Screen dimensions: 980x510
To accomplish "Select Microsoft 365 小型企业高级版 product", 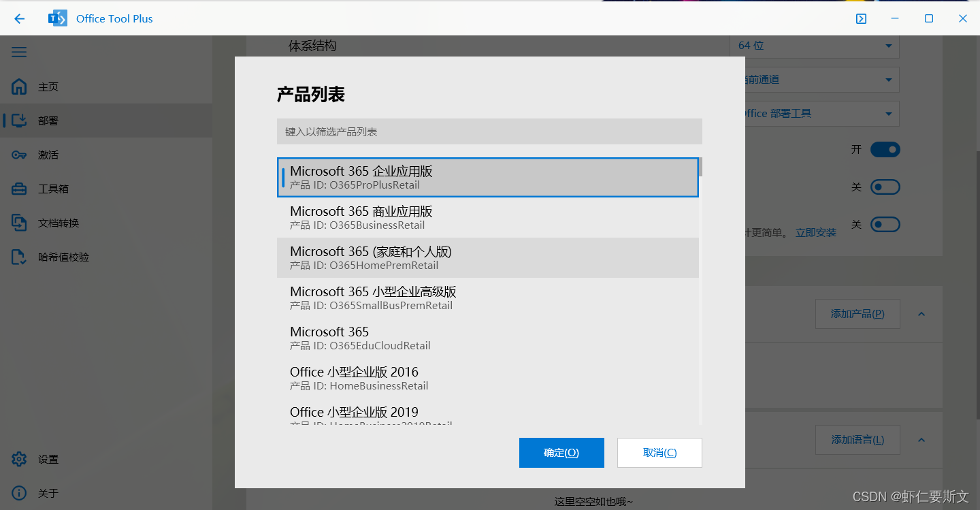I will tap(488, 298).
